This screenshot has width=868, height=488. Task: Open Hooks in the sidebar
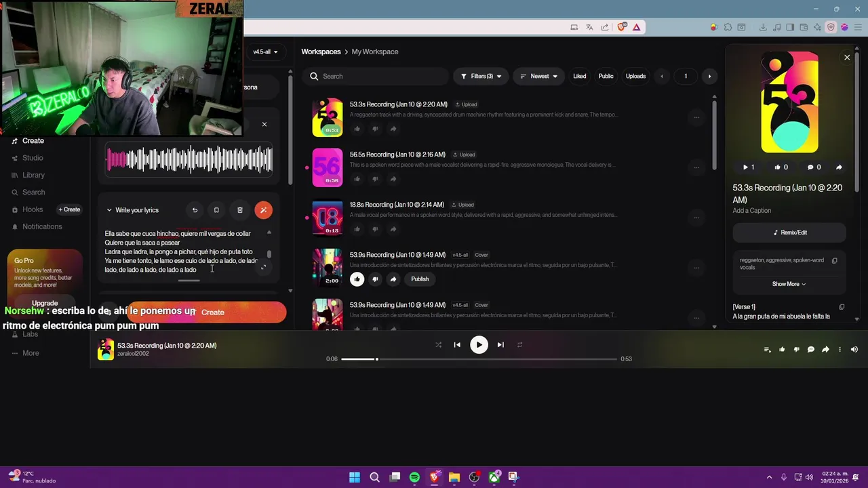point(27,209)
